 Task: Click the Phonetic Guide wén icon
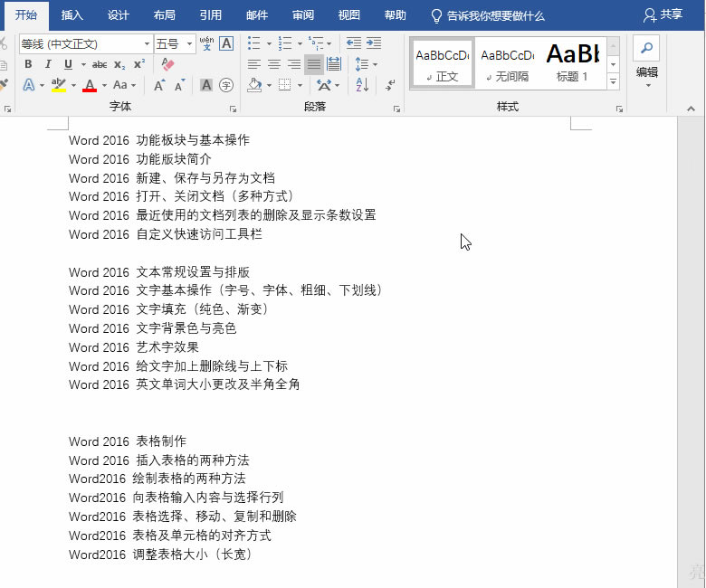pyautogui.click(x=206, y=43)
